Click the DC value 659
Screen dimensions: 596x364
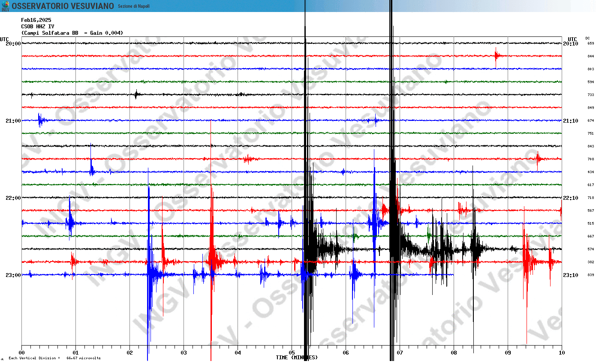point(590,43)
